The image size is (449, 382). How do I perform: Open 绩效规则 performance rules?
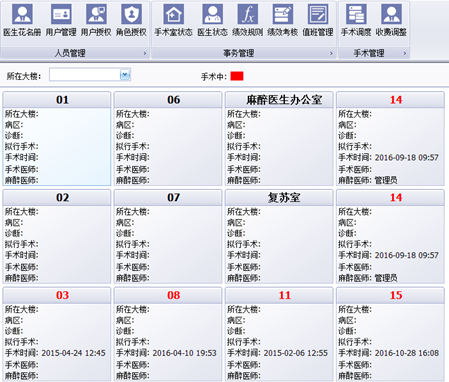click(x=248, y=19)
